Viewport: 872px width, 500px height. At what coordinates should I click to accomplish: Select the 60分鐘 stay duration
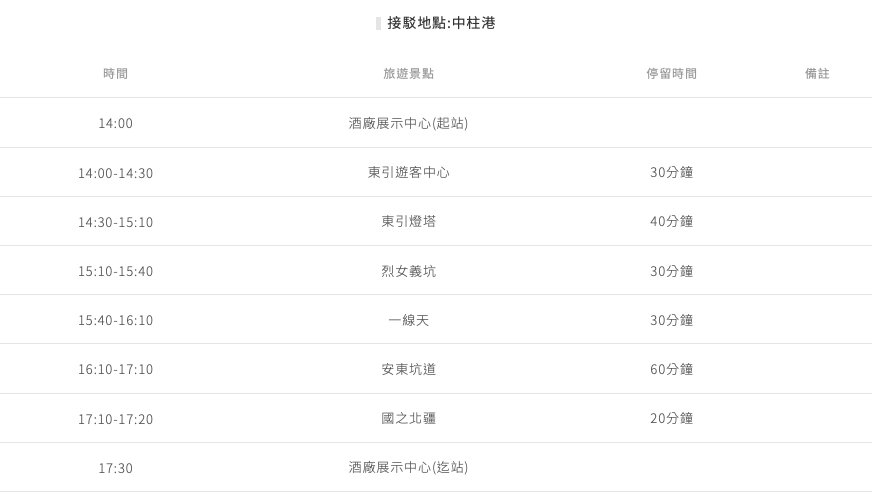[x=671, y=369]
